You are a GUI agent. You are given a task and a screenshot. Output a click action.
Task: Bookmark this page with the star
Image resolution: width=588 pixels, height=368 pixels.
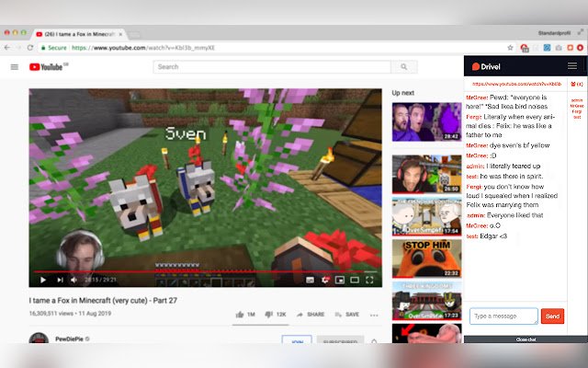[510, 48]
